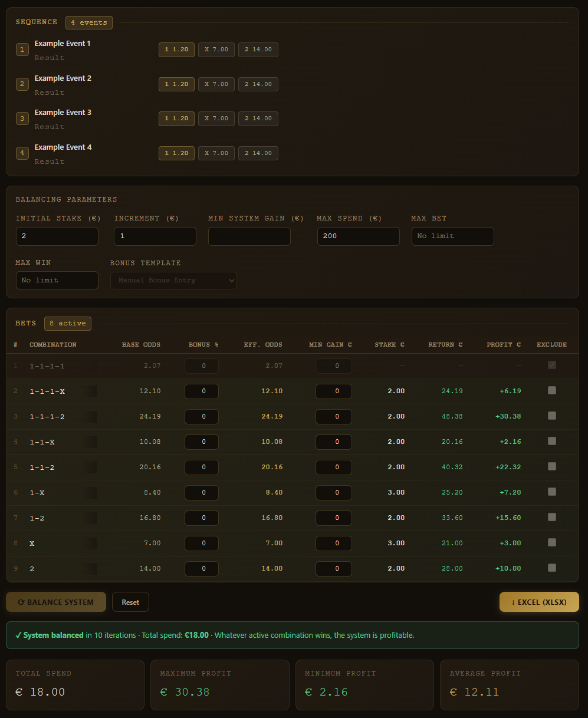Click the Max Win input field
Image resolution: width=588 pixels, height=718 pixels.
[57, 280]
